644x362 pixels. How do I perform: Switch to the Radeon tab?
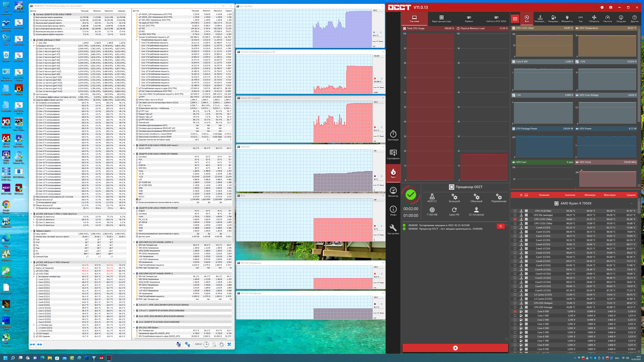(x=469, y=19)
